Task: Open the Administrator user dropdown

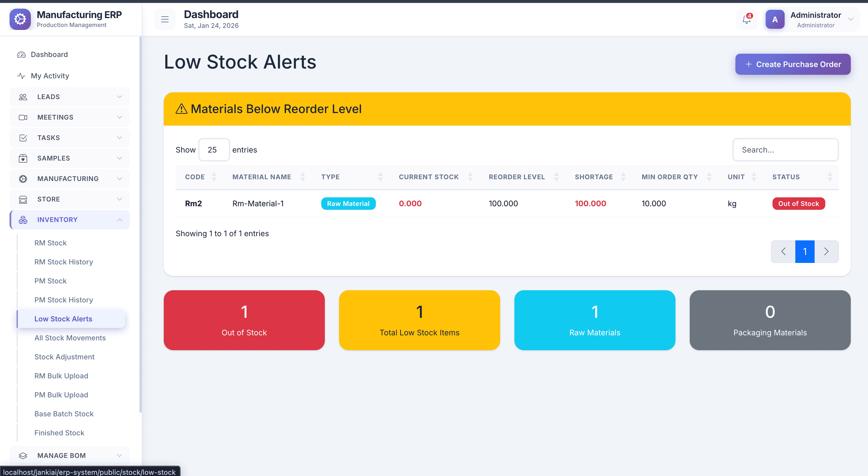Action: (850, 20)
